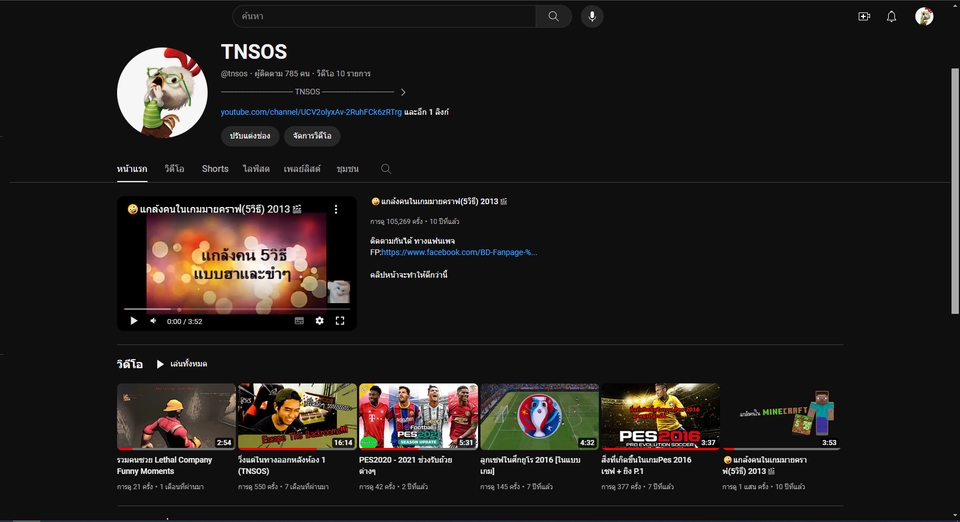Open Lethal Company Funny Moments thumbnail
This screenshot has width=960, height=522.
pos(176,417)
